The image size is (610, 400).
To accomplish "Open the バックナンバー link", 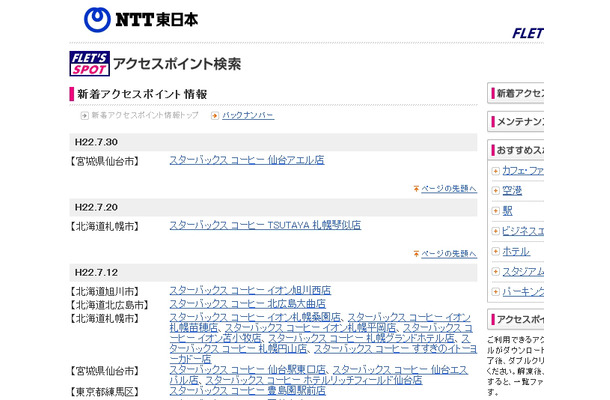I will (248, 116).
